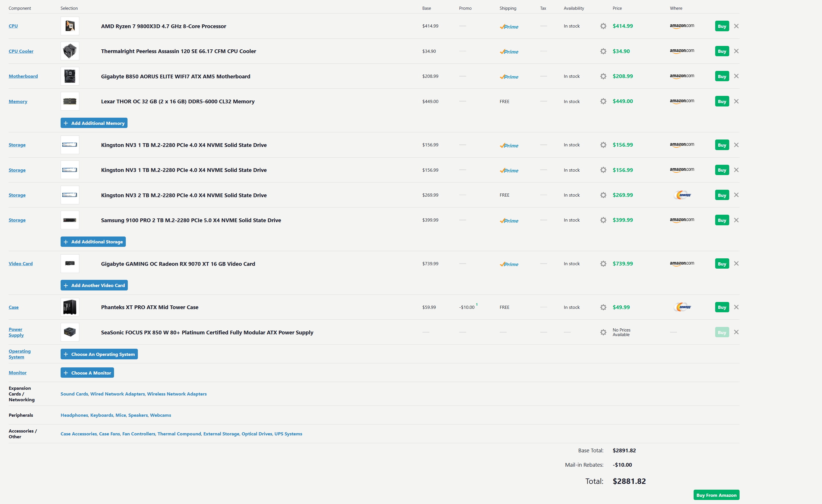This screenshot has width=822, height=504.
Task: Click Prime logo in the Video Card row
Action: pyautogui.click(x=509, y=264)
